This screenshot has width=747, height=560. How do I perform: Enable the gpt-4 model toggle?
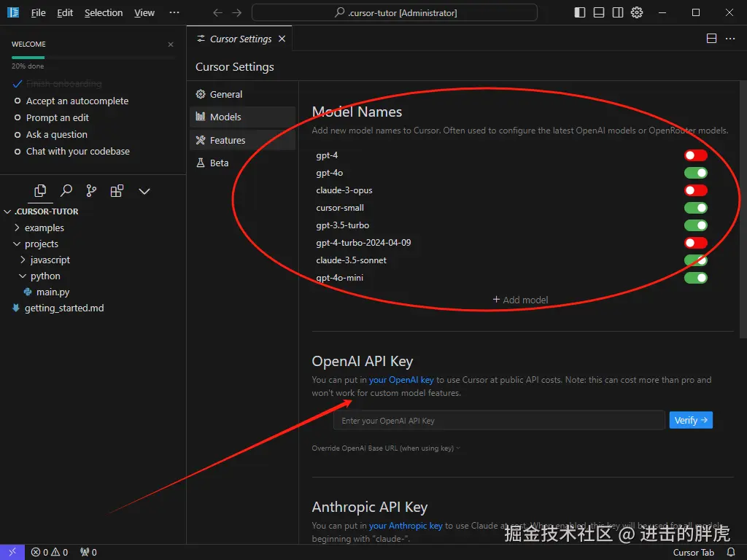(x=695, y=155)
